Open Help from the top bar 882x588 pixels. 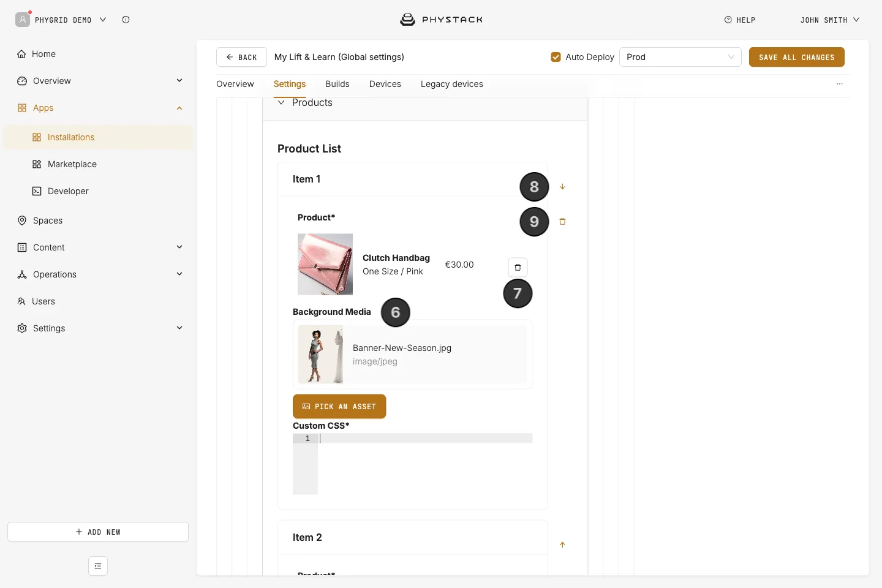[x=740, y=20]
